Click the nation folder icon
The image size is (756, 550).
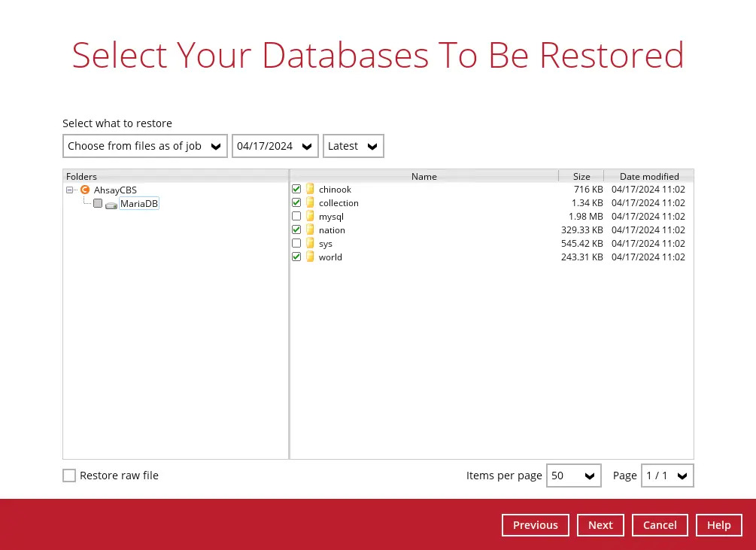[x=310, y=230]
